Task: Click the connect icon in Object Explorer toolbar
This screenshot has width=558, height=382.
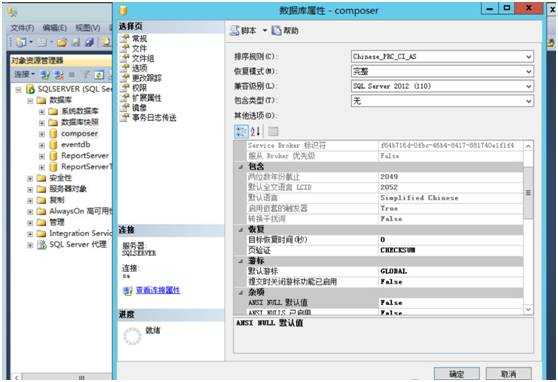Action: pyautogui.click(x=45, y=75)
